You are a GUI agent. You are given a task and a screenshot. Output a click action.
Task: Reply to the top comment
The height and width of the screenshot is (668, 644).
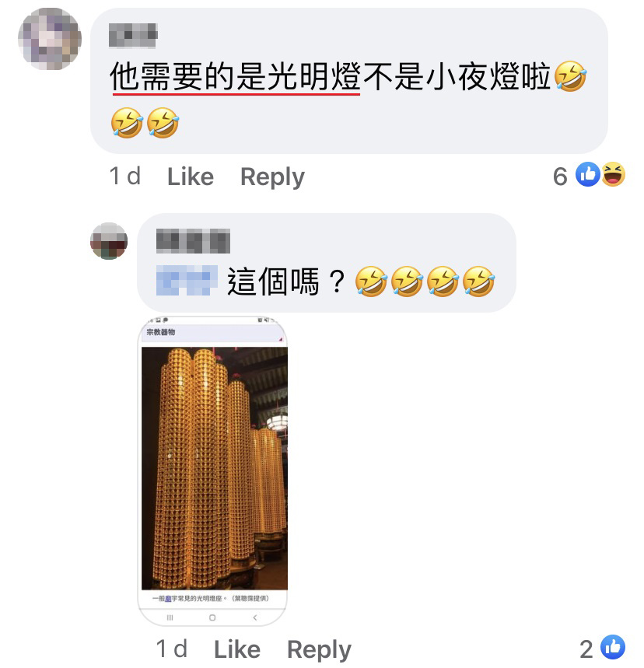pos(272,177)
